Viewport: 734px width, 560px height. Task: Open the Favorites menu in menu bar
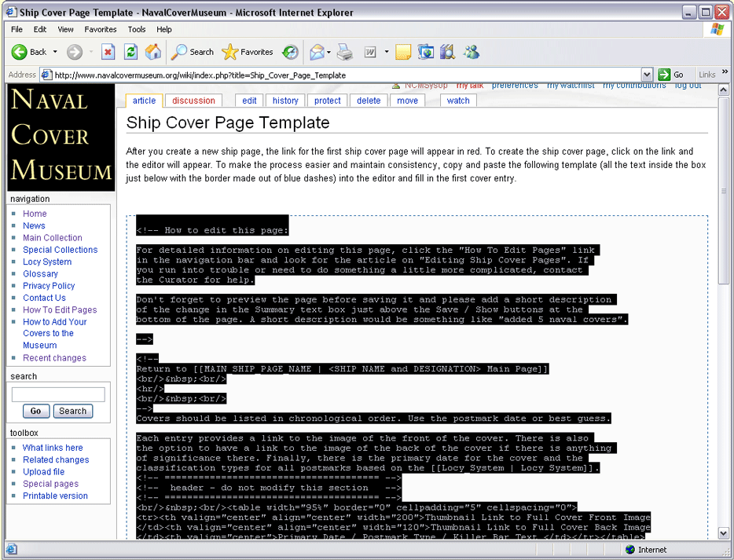101,29
